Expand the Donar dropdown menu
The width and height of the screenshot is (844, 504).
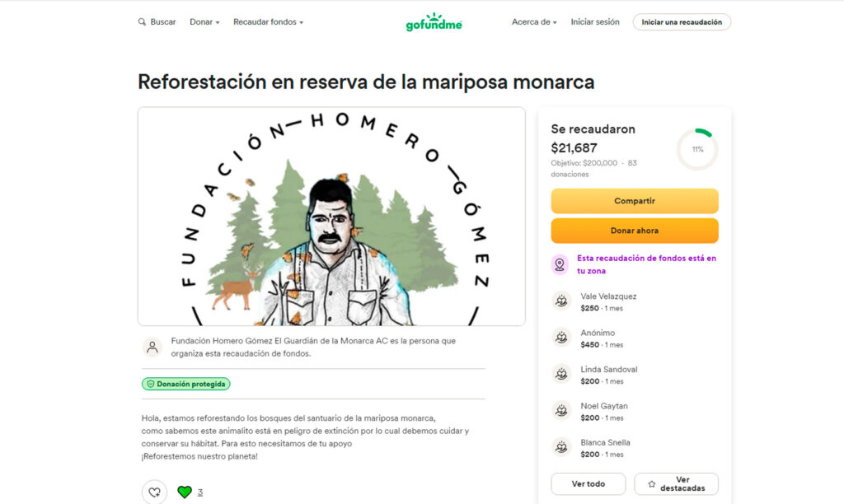(x=204, y=22)
